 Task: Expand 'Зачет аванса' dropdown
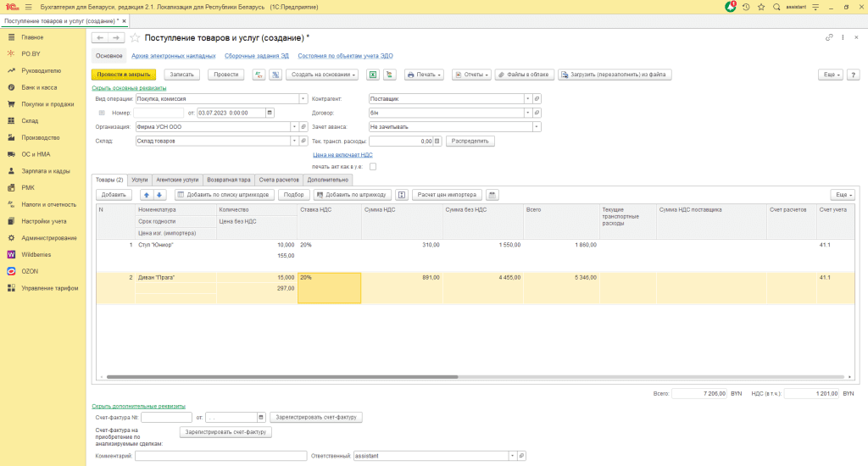coord(537,127)
